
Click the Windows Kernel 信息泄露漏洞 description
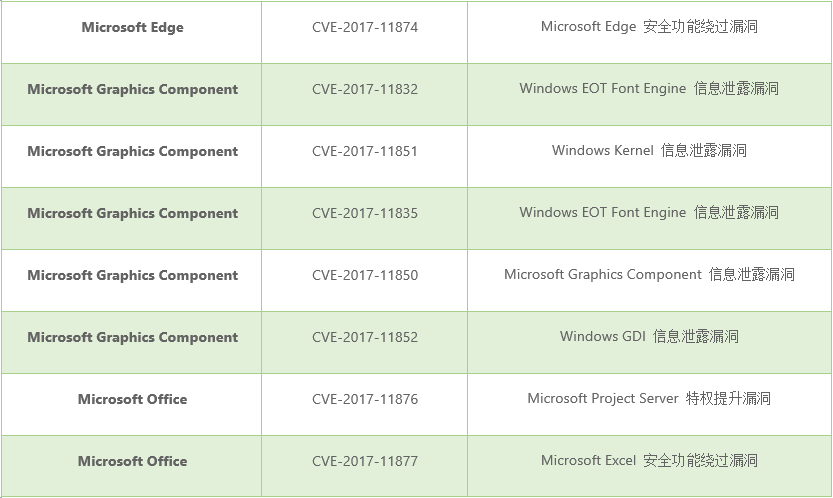[x=649, y=151]
